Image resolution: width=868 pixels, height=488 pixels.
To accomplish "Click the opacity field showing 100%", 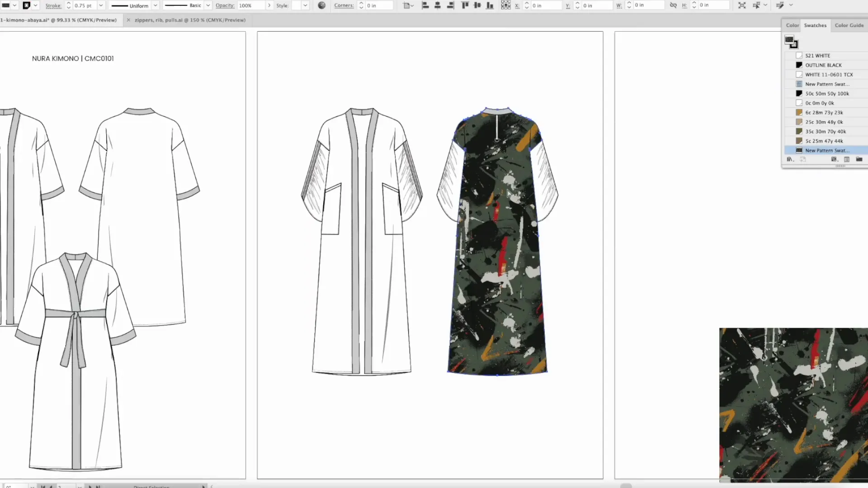I will coord(251,5).
